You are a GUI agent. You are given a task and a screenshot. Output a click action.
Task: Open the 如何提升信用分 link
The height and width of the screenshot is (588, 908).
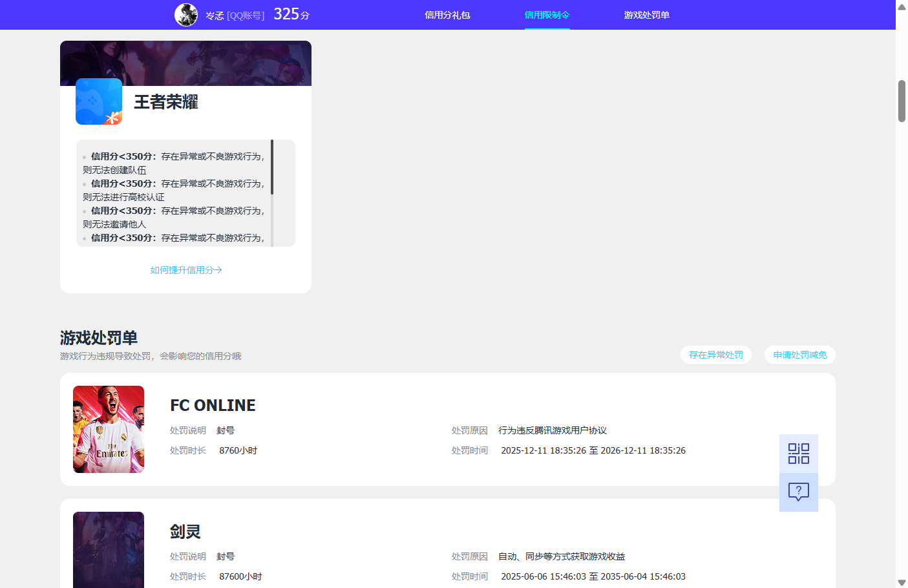[x=185, y=269]
